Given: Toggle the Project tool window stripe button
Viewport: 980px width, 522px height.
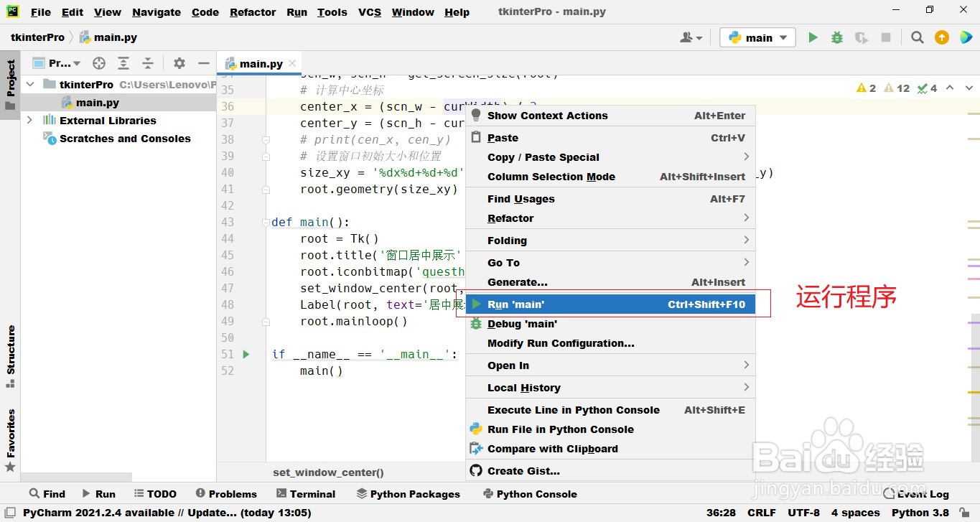Looking at the screenshot, I should coord(10,83).
